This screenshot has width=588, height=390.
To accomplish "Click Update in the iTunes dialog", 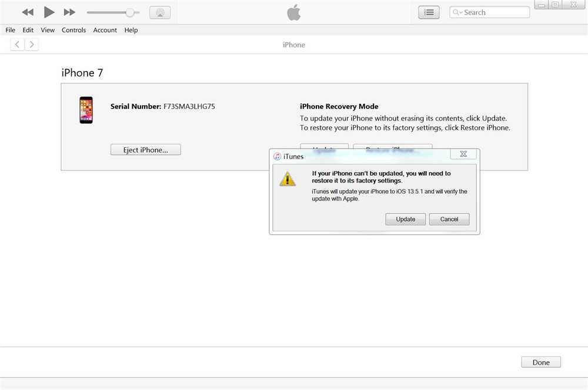I will (405, 219).
